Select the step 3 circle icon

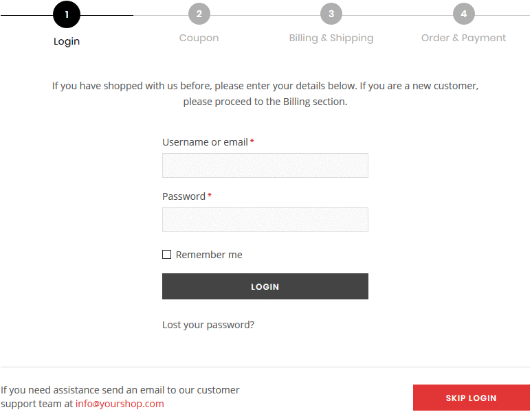(331, 14)
